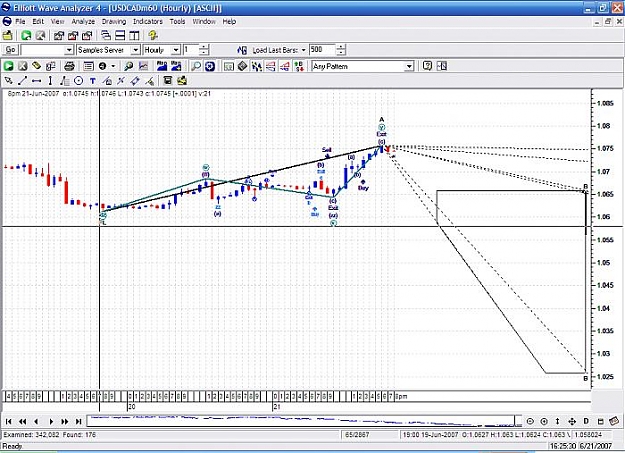Click the blue circled X icon
The image size is (625, 453).
point(210,66)
